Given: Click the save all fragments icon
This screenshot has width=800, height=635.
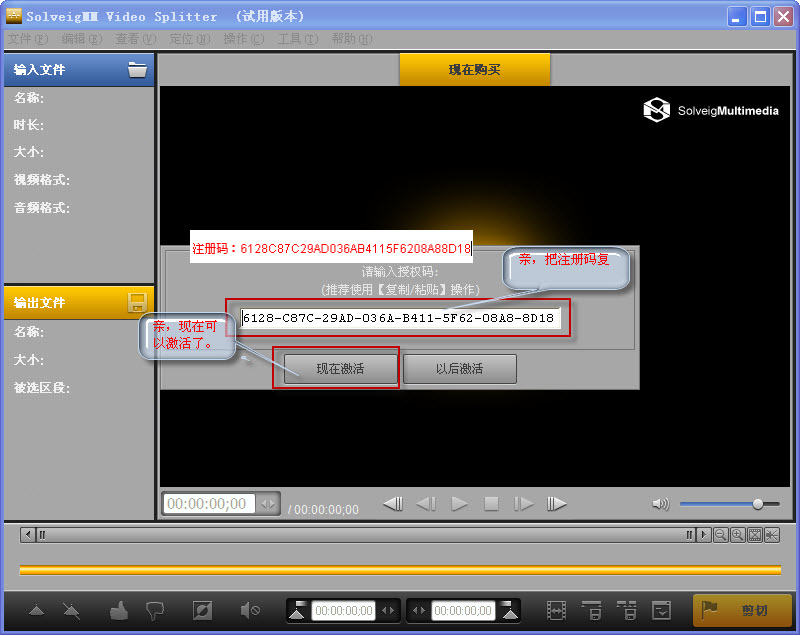Looking at the screenshot, I should [627, 611].
